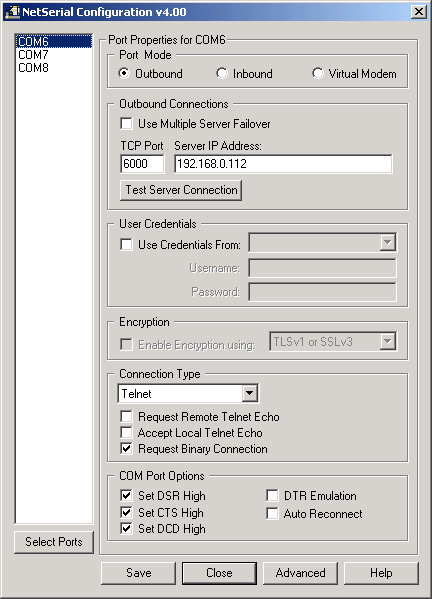Expand the Use Credentials From dropdown
432x599 pixels.
387,242
